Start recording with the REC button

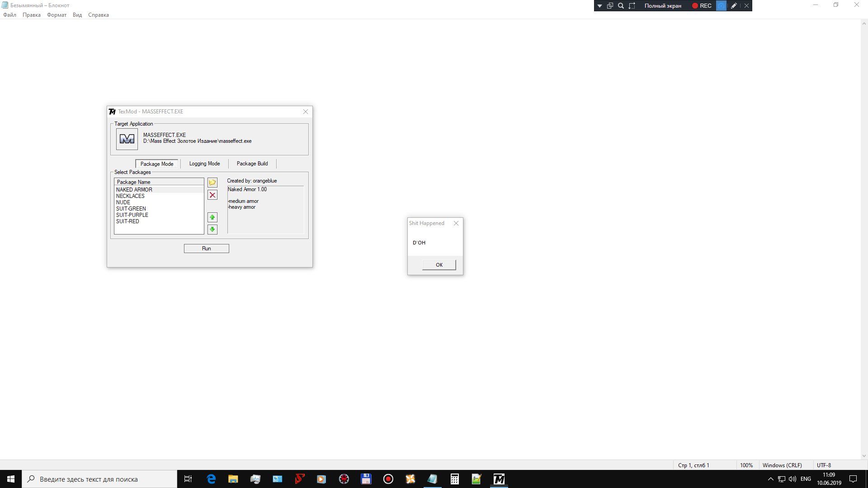(702, 6)
